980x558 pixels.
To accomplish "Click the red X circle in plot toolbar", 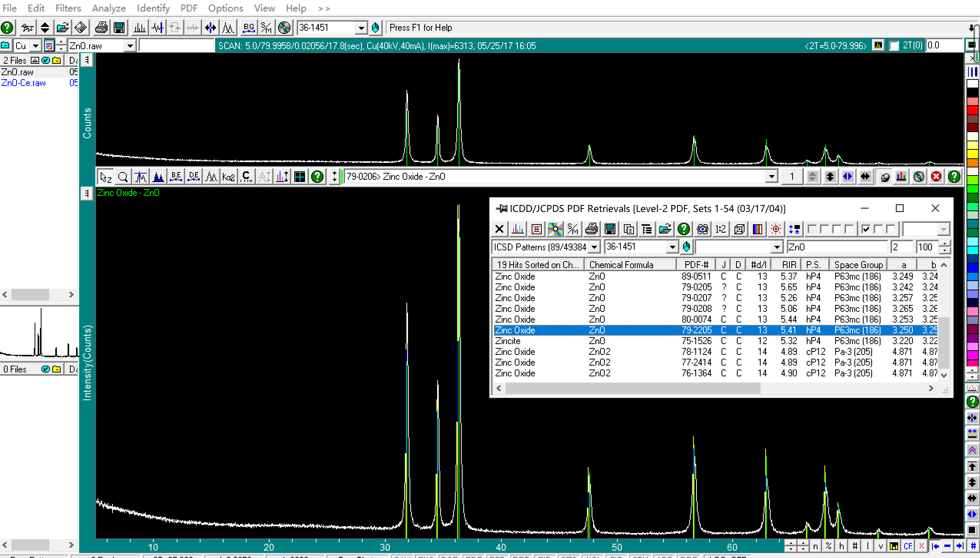I will [936, 177].
